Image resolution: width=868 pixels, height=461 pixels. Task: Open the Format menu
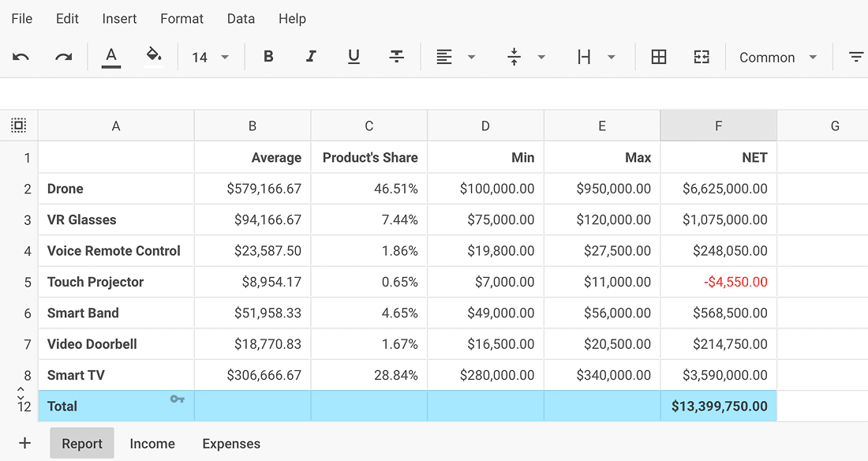(x=181, y=19)
